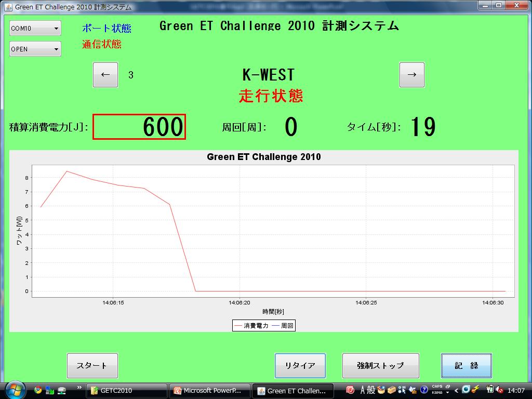Screen dimensions: 532x399
Task: Click the volume muted speaker tray icon
Action: pos(499,390)
